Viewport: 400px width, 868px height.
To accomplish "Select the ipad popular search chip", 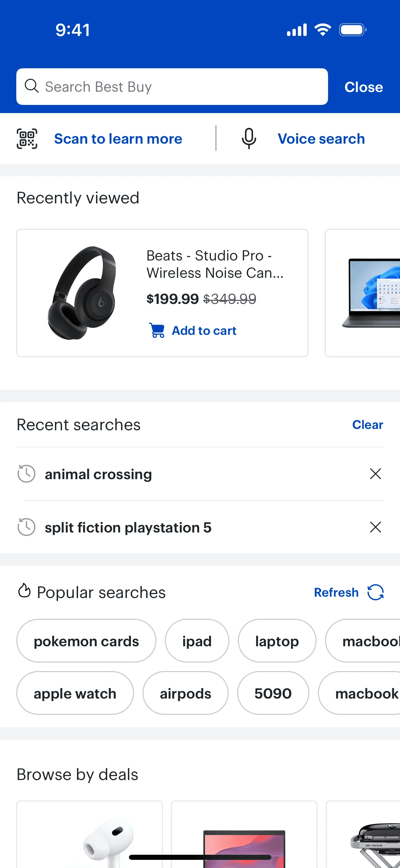I will pyautogui.click(x=197, y=641).
